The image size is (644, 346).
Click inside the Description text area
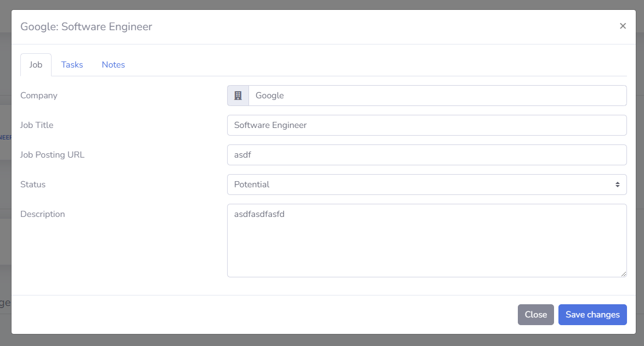(427, 241)
